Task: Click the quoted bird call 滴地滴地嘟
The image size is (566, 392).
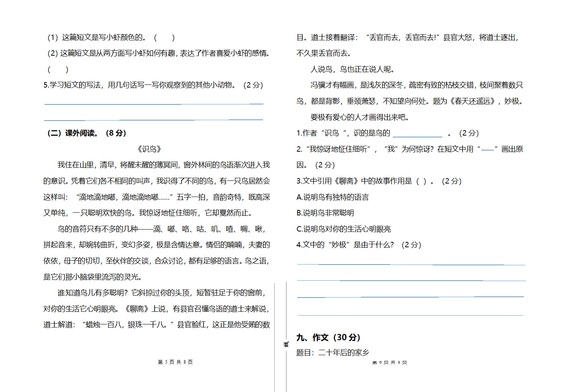Action: tap(124, 197)
